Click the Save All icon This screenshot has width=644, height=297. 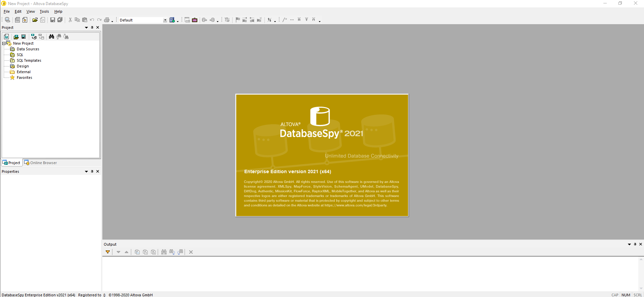pyautogui.click(x=60, y=20)
